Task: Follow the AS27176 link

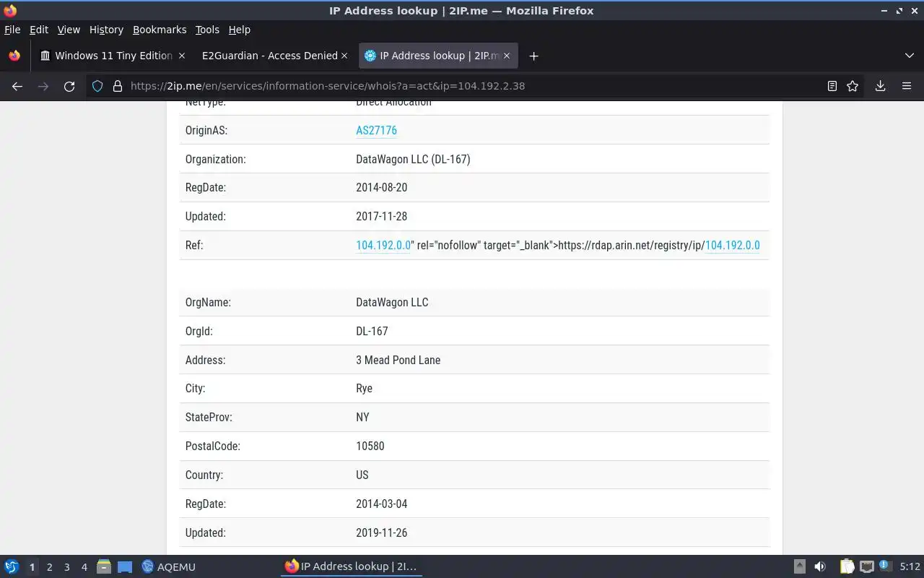Action: tap(376, 130)
